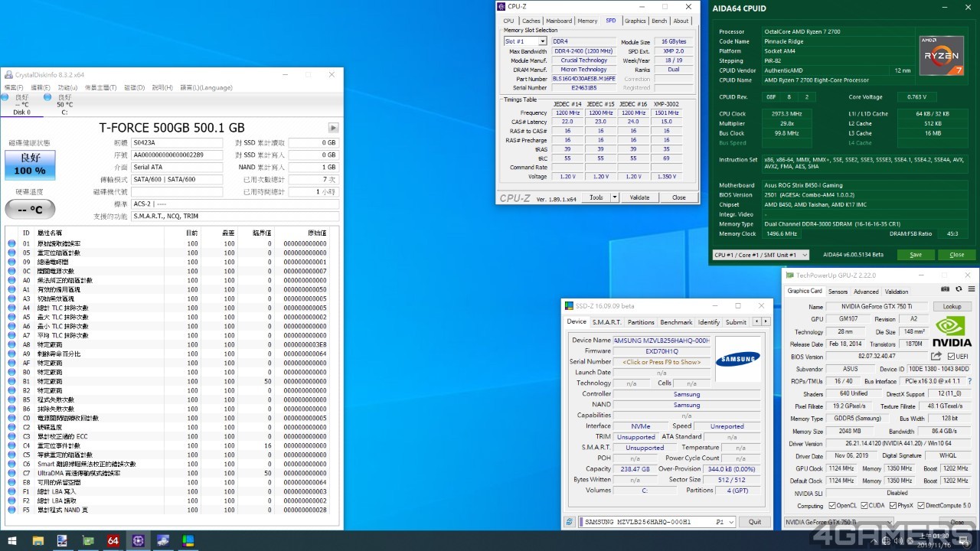Open the S.M.A.R.T. tab in SSD-Z

pyautogui.click(x=607, y=322)
